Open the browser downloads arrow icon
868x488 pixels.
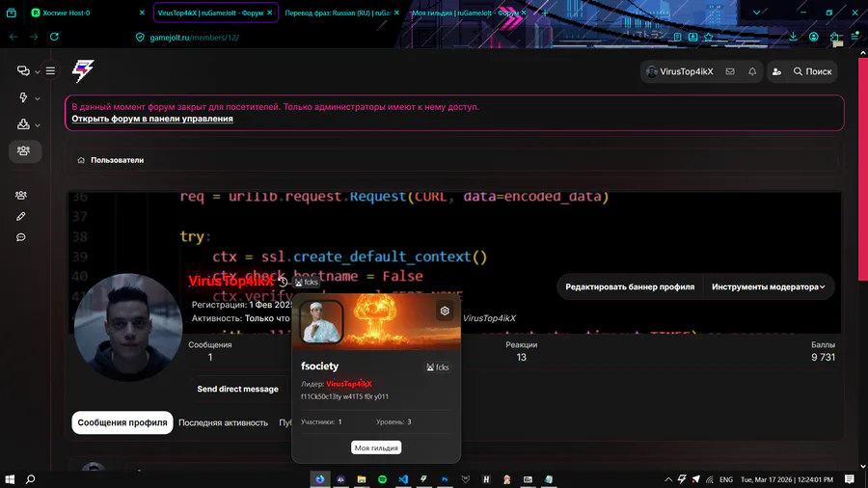click(x=793, y=37)
